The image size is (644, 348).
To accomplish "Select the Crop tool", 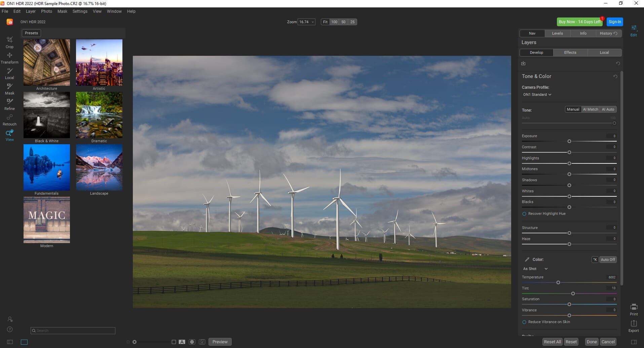I will point(9,42).
